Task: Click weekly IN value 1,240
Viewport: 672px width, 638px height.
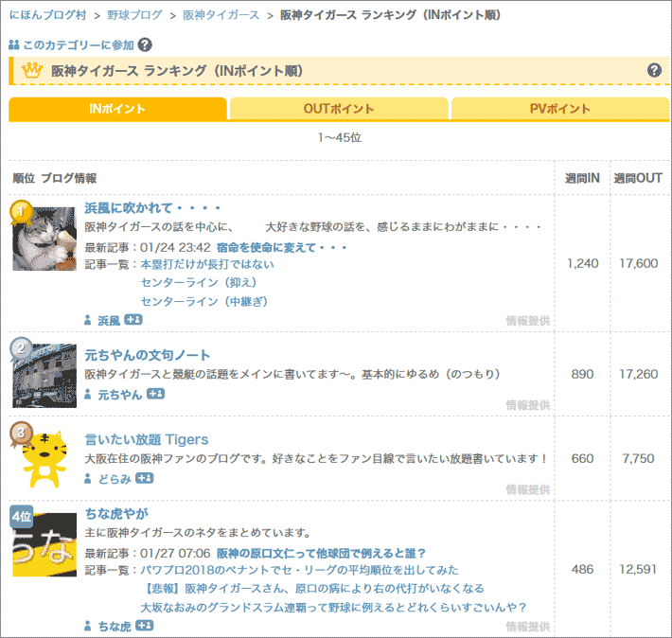Action: click(582, 263)
